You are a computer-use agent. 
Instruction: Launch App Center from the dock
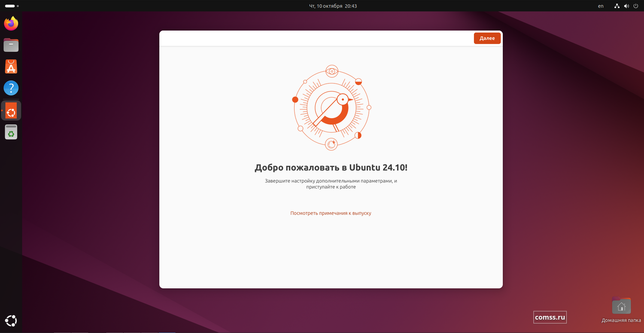(x=11, y=67)
